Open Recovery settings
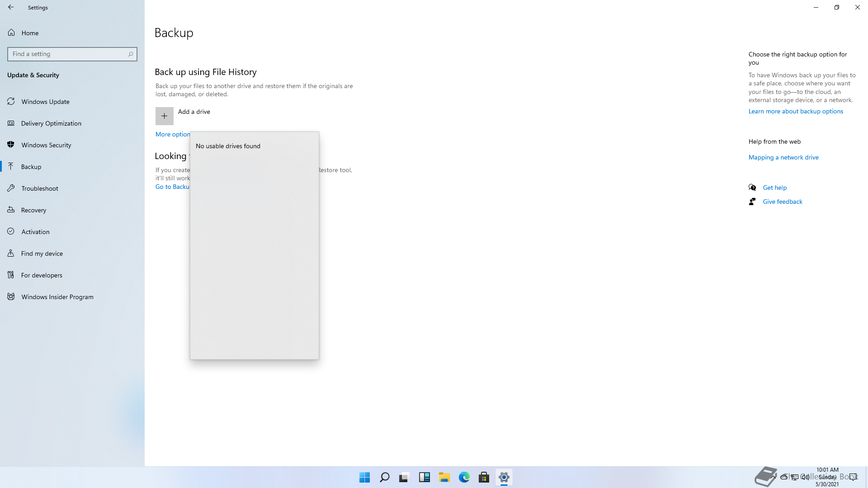The height and width of the screenshot is (488, 868). 72,210
